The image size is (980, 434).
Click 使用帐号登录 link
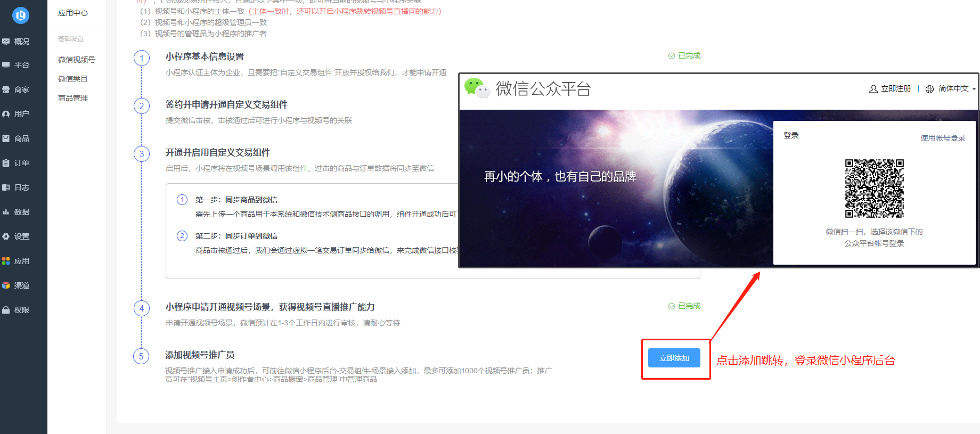click(943, 138)
